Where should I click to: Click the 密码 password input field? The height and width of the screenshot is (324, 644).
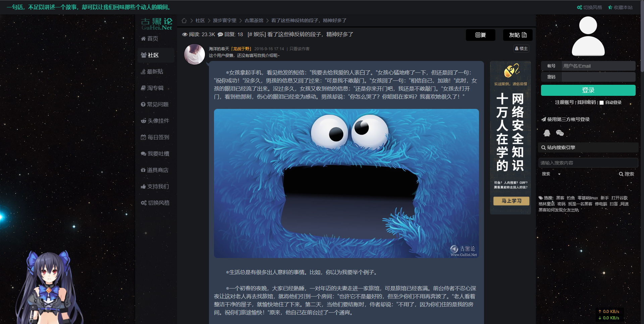[x=598, y=77]
